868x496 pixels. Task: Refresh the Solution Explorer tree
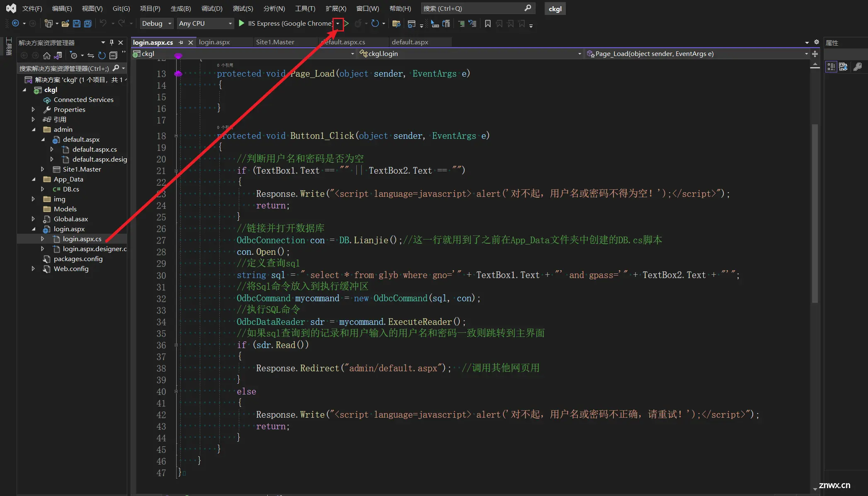[x=102, y=55]
